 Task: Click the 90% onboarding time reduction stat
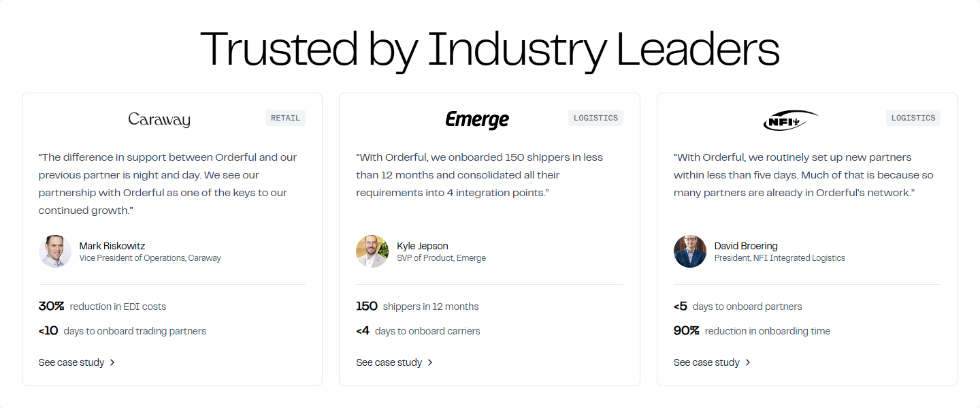[x=752, y=330]
